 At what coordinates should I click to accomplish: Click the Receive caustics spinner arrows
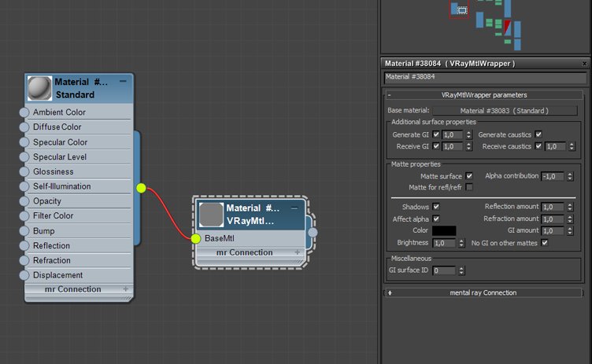(572, 146)
